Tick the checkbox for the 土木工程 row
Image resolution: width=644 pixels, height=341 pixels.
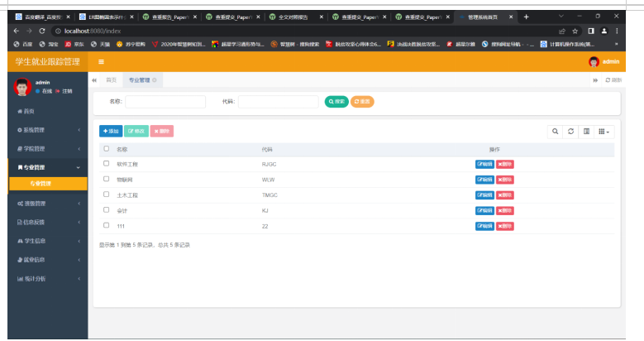pyautogui.click(x=107, y=195)
